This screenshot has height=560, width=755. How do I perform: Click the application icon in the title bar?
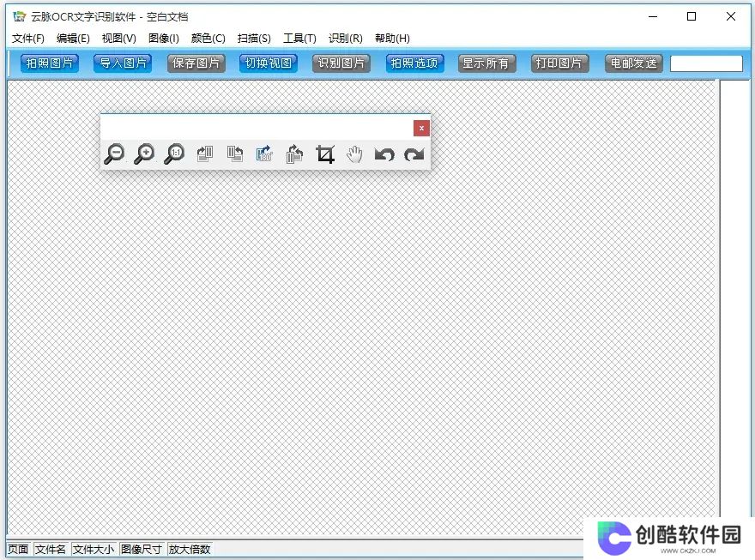(x=19, y=16)
